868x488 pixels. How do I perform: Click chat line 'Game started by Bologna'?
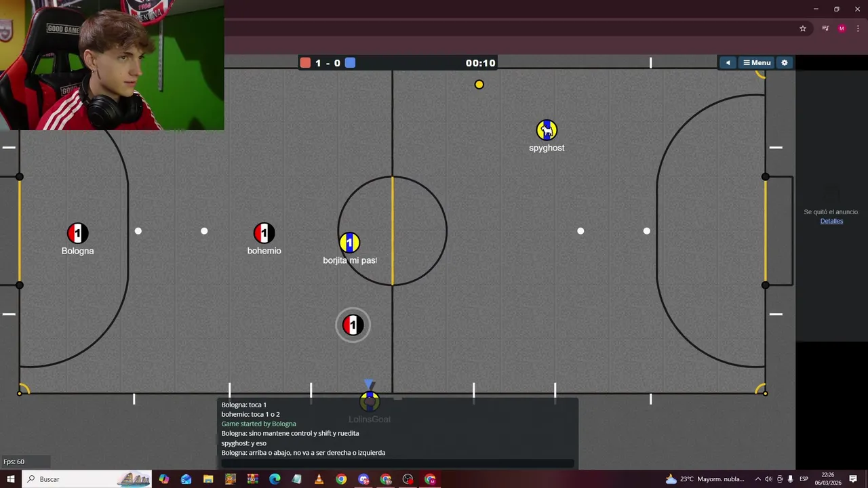[258, 424]
